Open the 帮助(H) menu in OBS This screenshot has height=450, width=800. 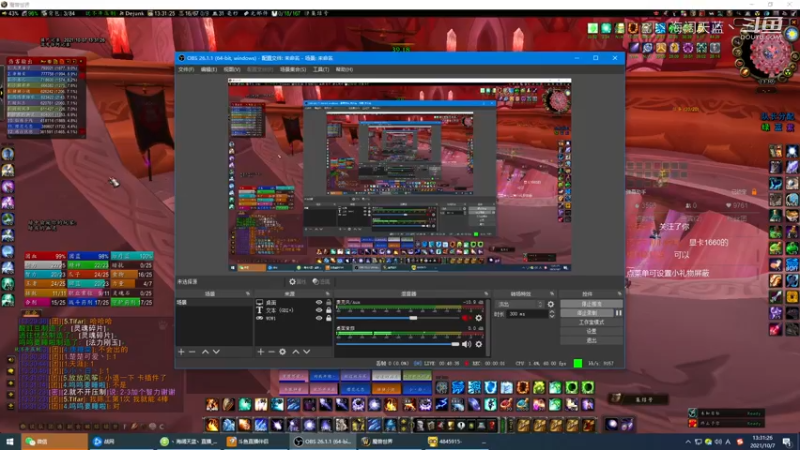344,69
